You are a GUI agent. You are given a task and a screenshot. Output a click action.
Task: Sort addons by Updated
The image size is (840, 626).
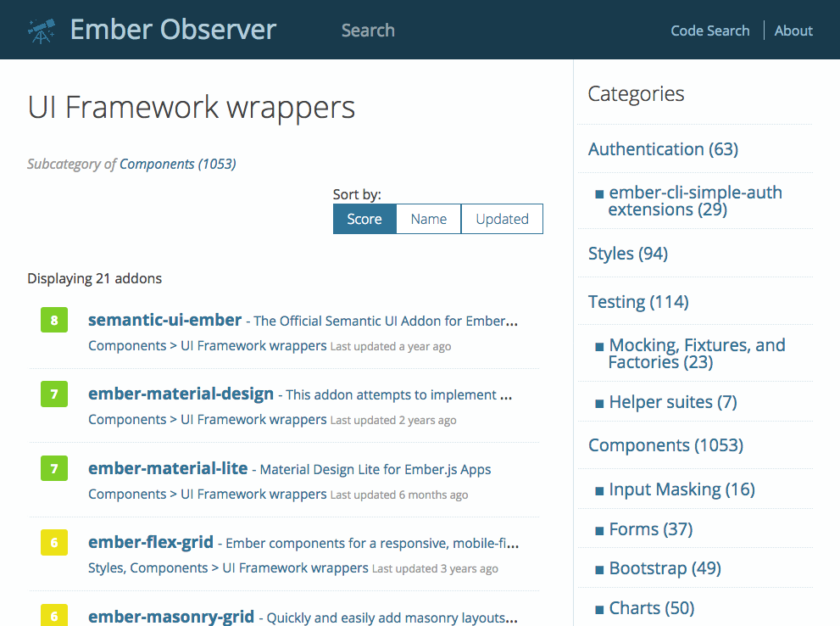(502, 219)
